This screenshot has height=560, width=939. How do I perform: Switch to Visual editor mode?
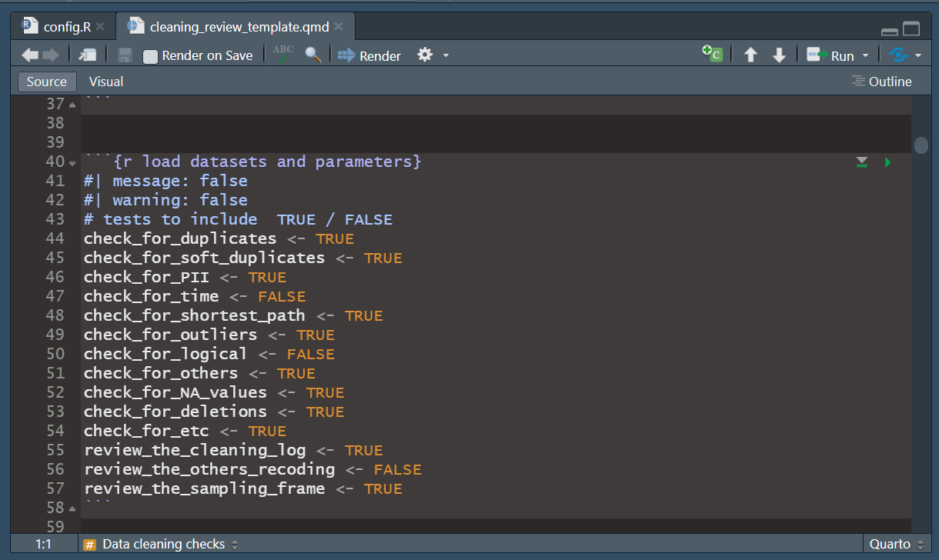point(106,82)
